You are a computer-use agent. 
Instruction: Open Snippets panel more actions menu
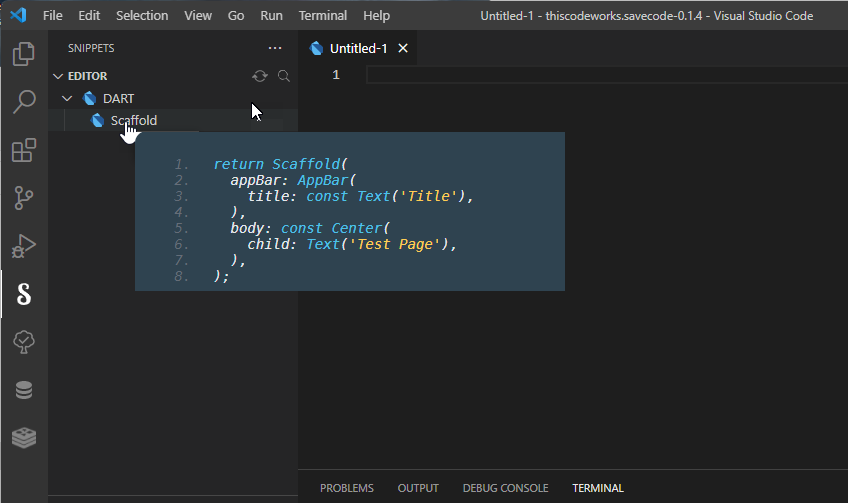[x=275, y=48]
